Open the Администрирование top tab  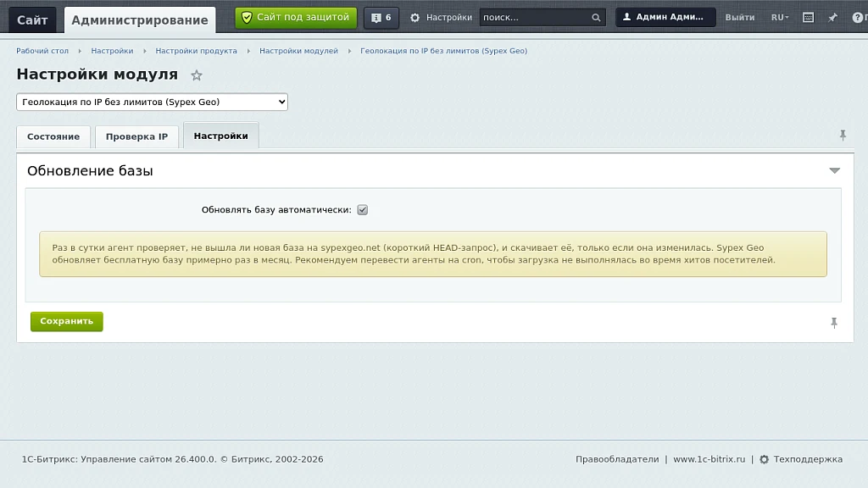tap(140, 20)
